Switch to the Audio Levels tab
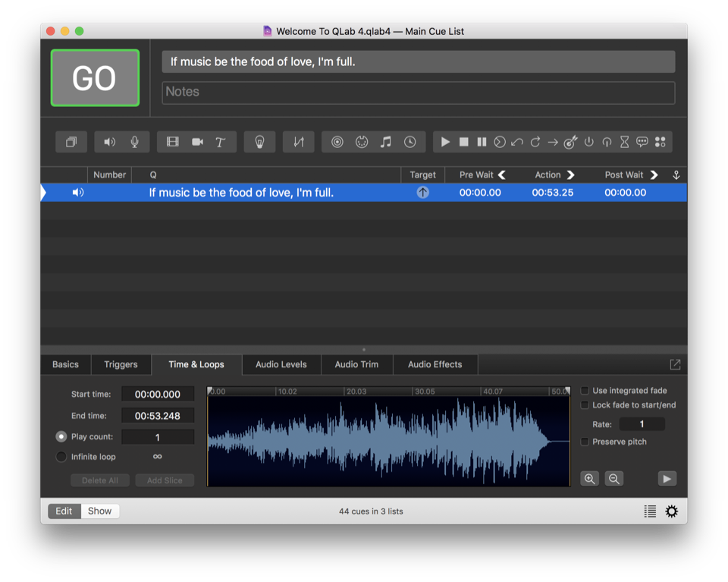The width and height of the screenshot is (728, 582). (x=281, y=365)
